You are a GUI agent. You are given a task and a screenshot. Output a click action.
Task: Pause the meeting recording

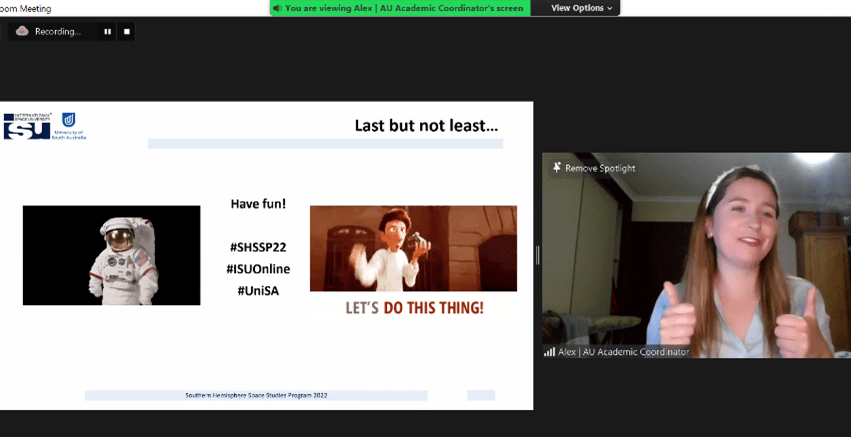click(108, 32)
